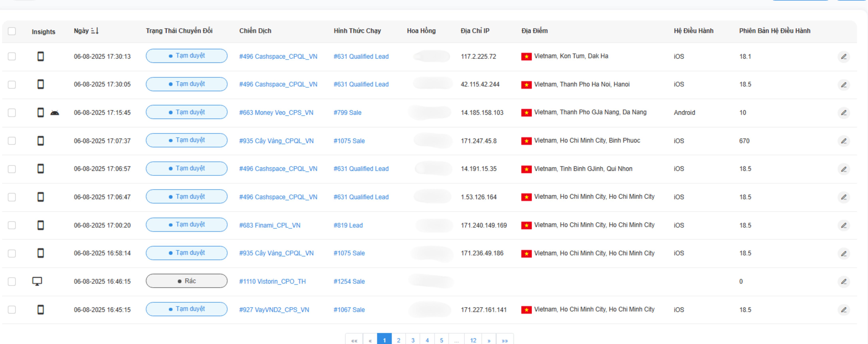Click the edit pencil for the VayVND2_CPS_VN row
Screen dimensions: 868x344
click(843, 310)
